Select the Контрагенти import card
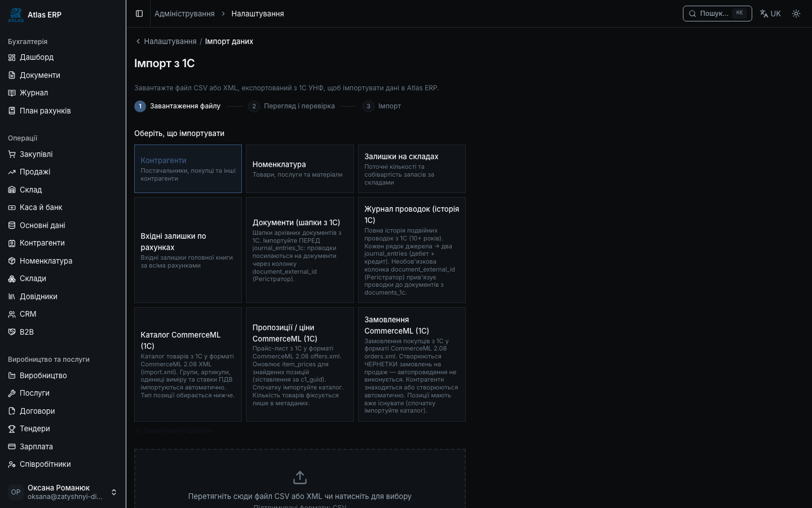The image size is (812, 508). click(188, 169)
